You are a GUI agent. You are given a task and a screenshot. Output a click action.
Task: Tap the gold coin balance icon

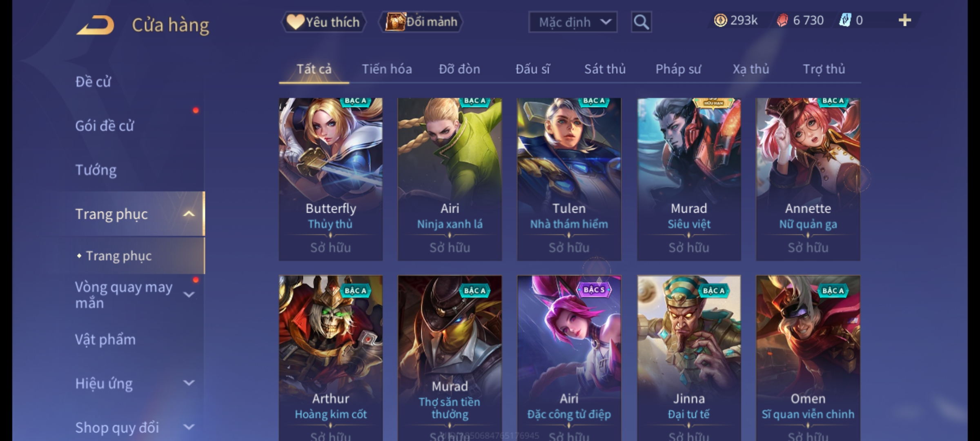(720, 20)
